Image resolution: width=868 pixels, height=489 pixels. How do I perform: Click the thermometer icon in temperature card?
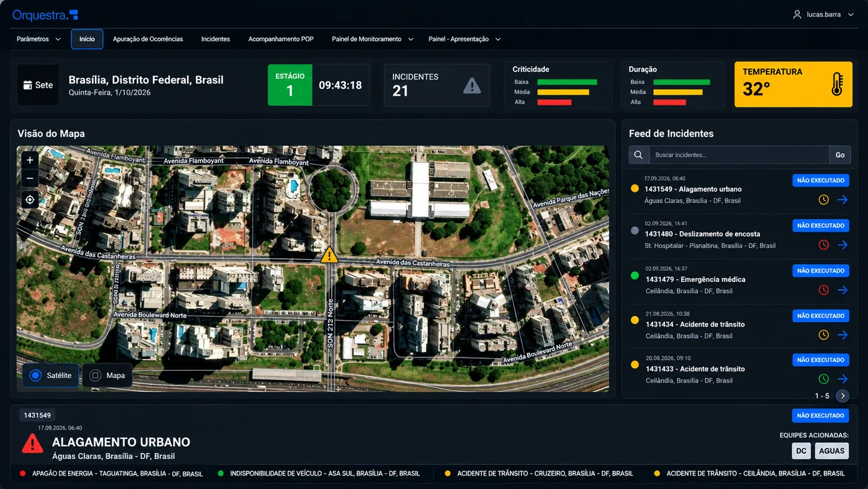[837, 85]
